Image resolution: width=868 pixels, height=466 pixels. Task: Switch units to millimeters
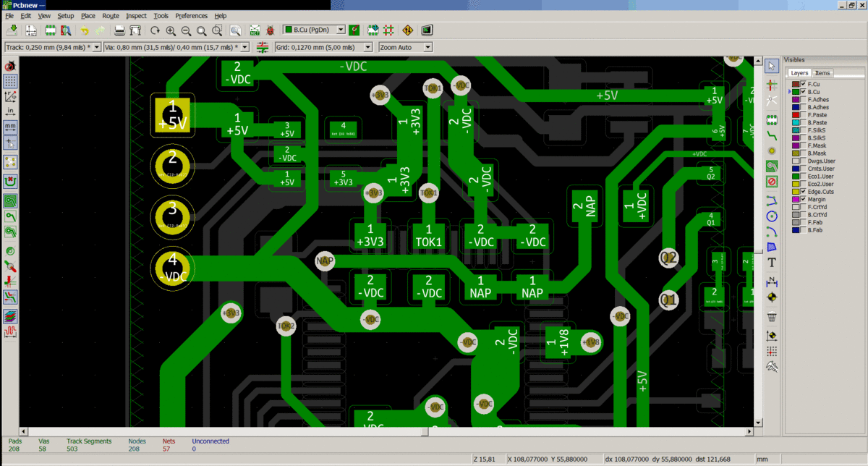coord(11,127)
